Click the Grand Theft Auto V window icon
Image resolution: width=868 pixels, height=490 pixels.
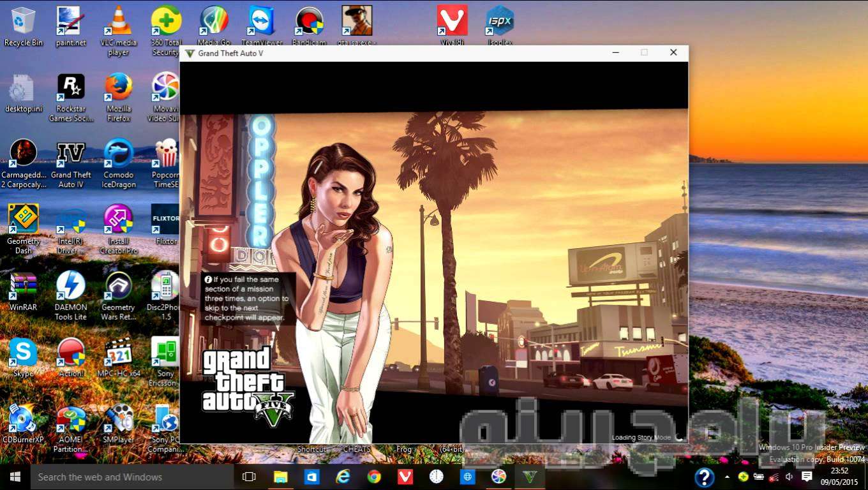tap(189, 53)
